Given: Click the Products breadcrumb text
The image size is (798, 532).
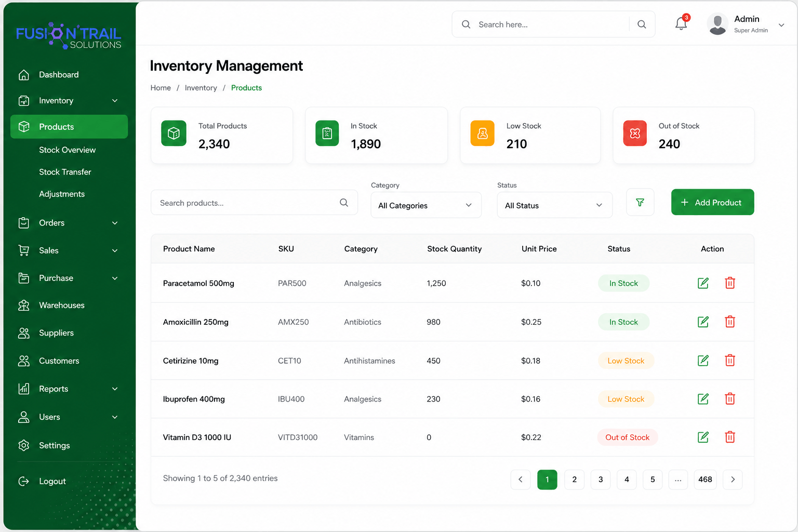Looking at the screenshot, I should pyautogui.click(x=246, y=88).
